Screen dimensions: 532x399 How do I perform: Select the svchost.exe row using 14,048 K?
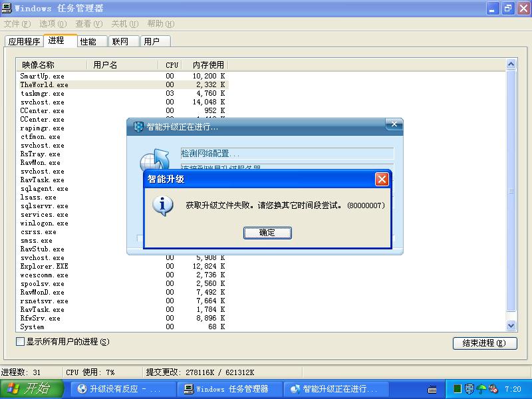122,102
